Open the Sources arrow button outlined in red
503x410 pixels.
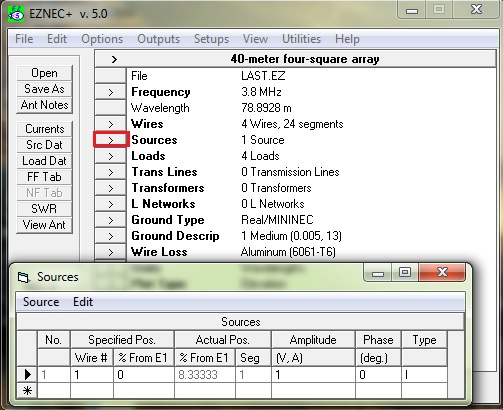(111, 140)
